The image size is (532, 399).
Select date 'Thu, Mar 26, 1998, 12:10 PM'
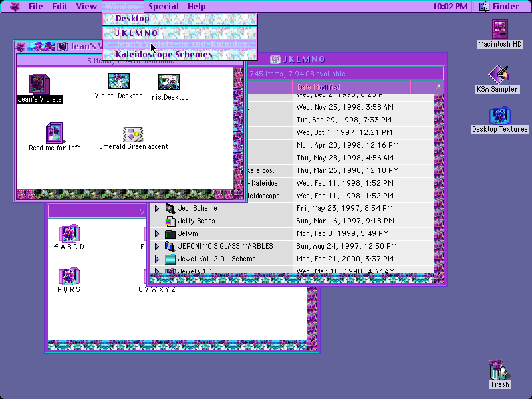pos(347,170)
